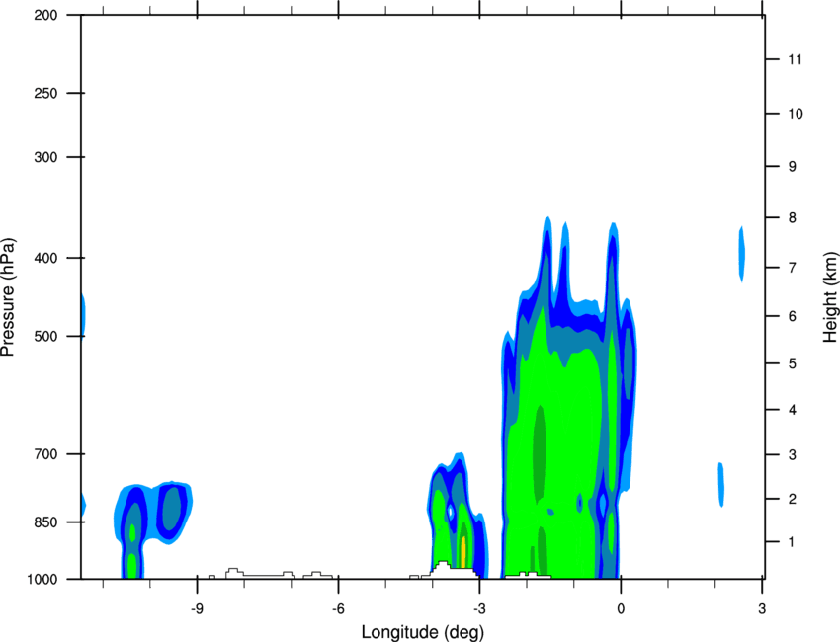Click the 400 pressure tick label
Screen dimensions: 840x642
(x=45, y=258)
